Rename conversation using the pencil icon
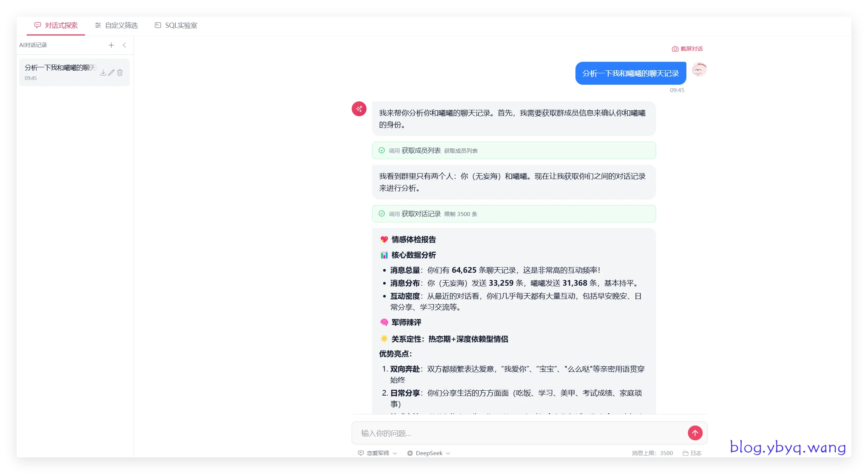The height and width of the screenshot is (474, 868). [111, 73]
